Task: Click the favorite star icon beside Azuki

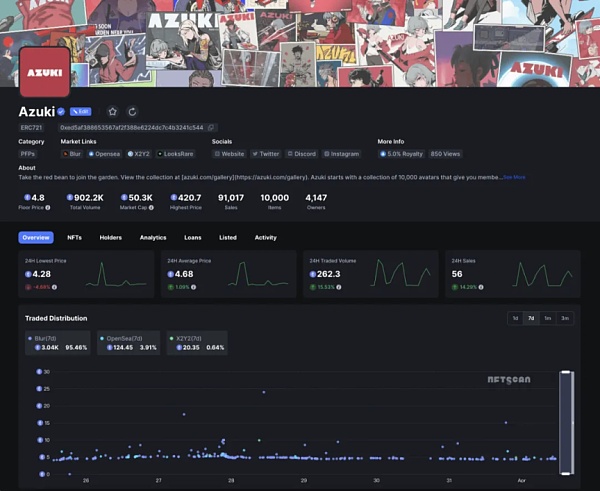Action: pos(112,112)
